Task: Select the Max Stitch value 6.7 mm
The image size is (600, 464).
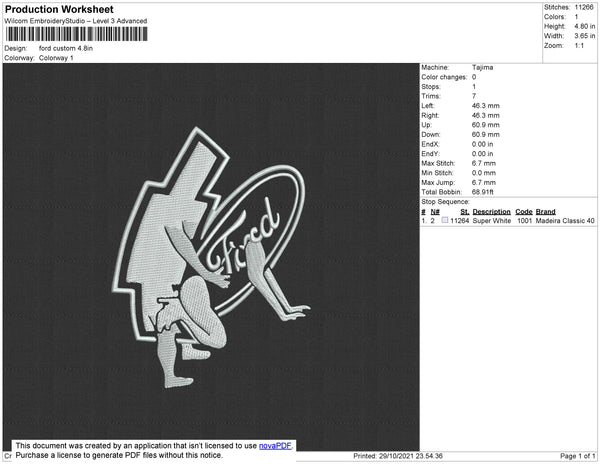Action: click(x=484, y=163)
